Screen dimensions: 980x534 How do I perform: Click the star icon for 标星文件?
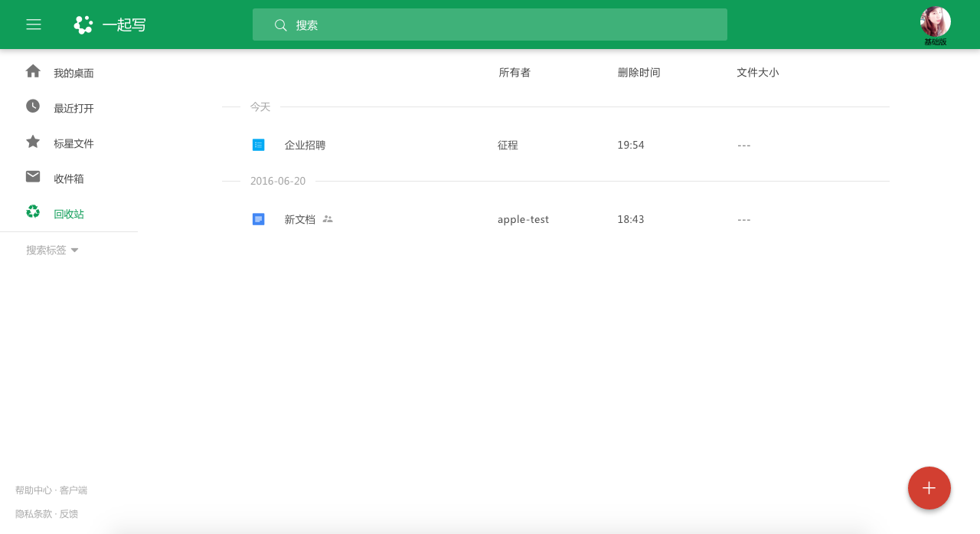point(33,141)
